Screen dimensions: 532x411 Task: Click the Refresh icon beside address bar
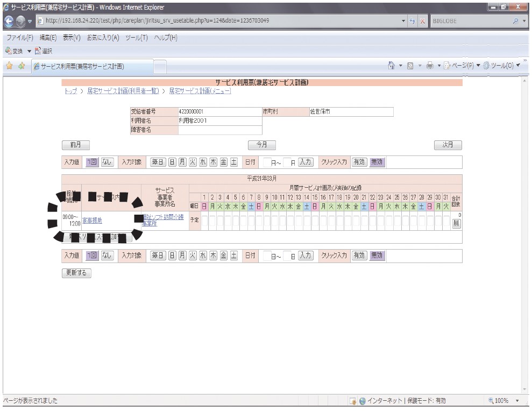pos(412,21)
